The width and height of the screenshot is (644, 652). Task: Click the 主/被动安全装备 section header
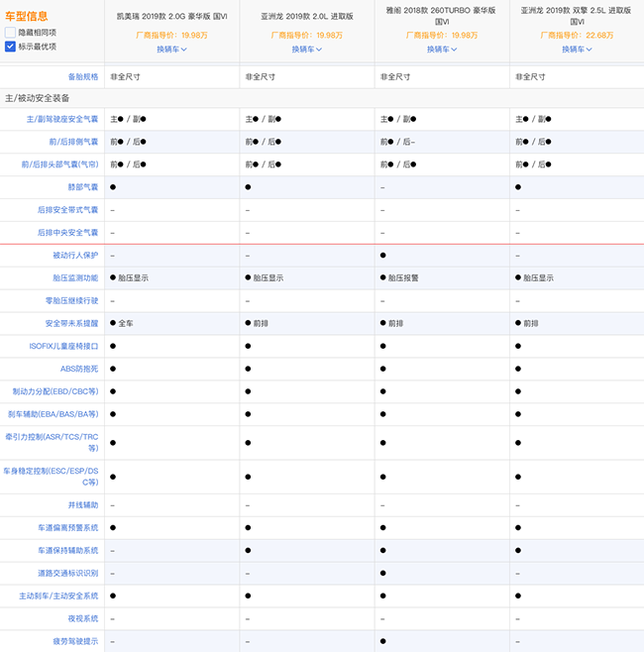37,98
